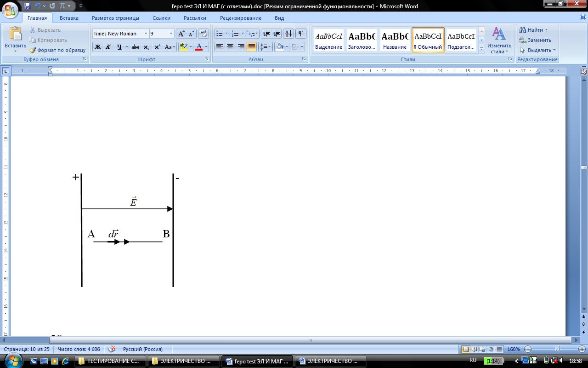Toggle underline Ч formatting

119,47
